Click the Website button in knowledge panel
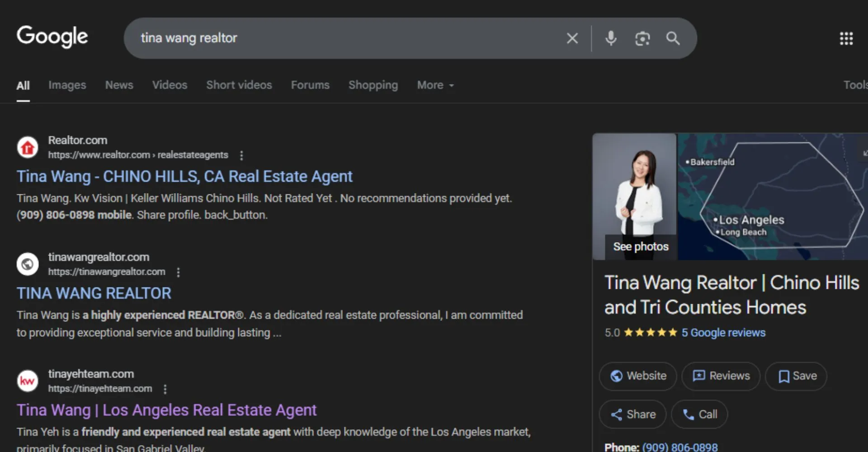 click(x=638, y=376)
